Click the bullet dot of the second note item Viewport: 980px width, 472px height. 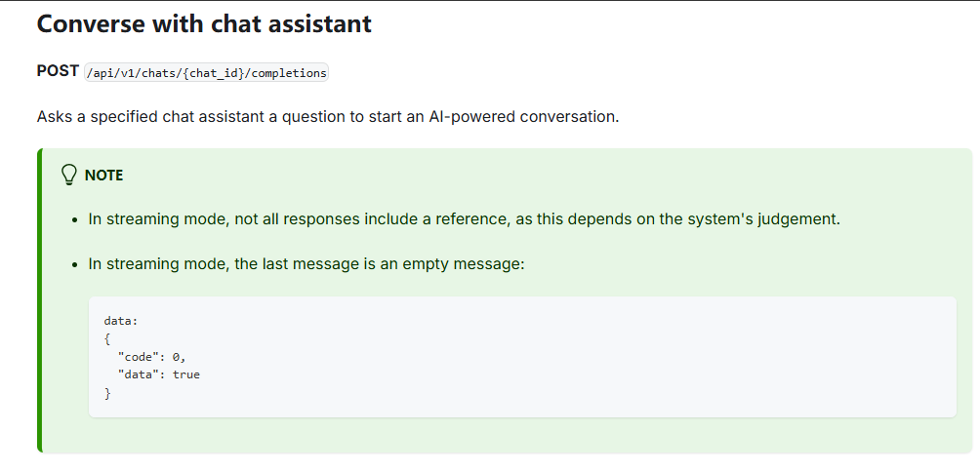(x=75, y=265)
